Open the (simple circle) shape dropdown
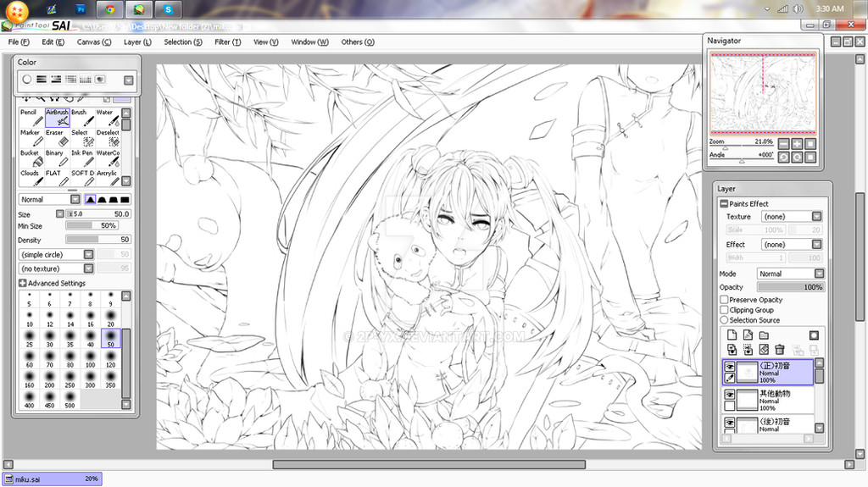The image size is (868, 487). pos(88,255)
